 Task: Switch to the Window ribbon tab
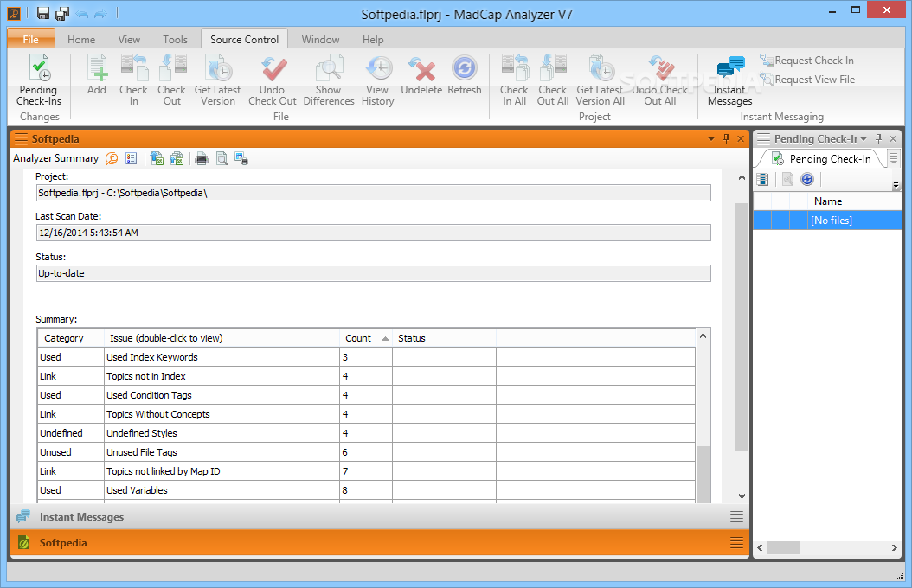(320, 40)
